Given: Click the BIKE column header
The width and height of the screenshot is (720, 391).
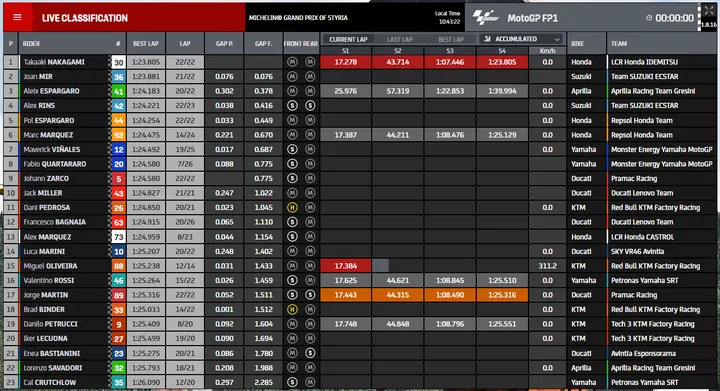Looking at the screenshot, I should 578,44.
